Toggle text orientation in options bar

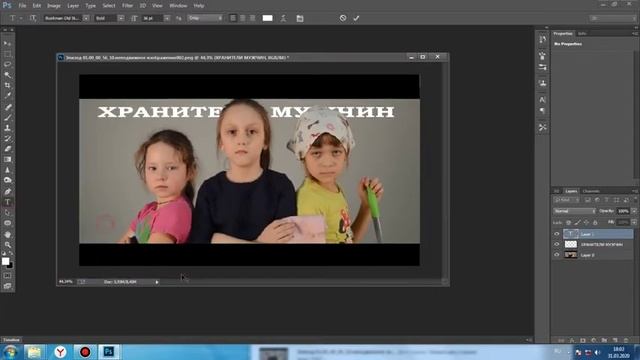pos(33,18)
